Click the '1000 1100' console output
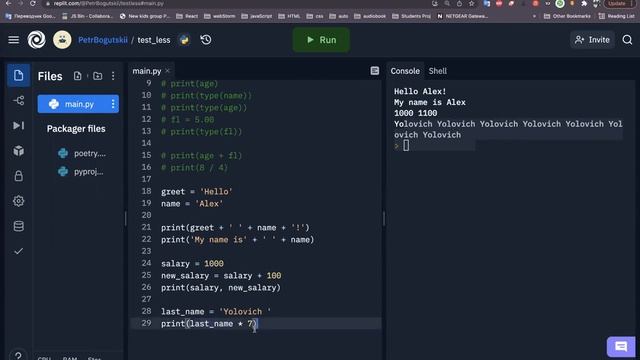The width and height of the screenshot is (640, 360). tap(416, 113)
